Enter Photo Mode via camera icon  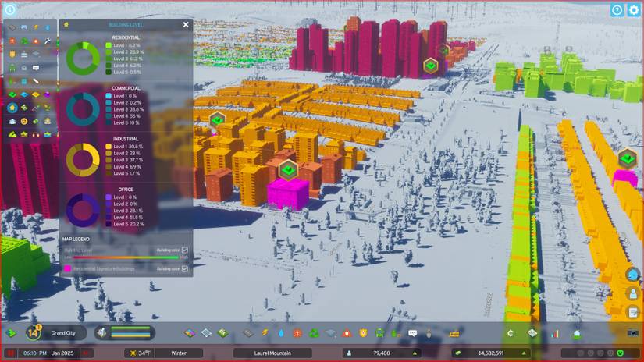[x=633, y=333]
